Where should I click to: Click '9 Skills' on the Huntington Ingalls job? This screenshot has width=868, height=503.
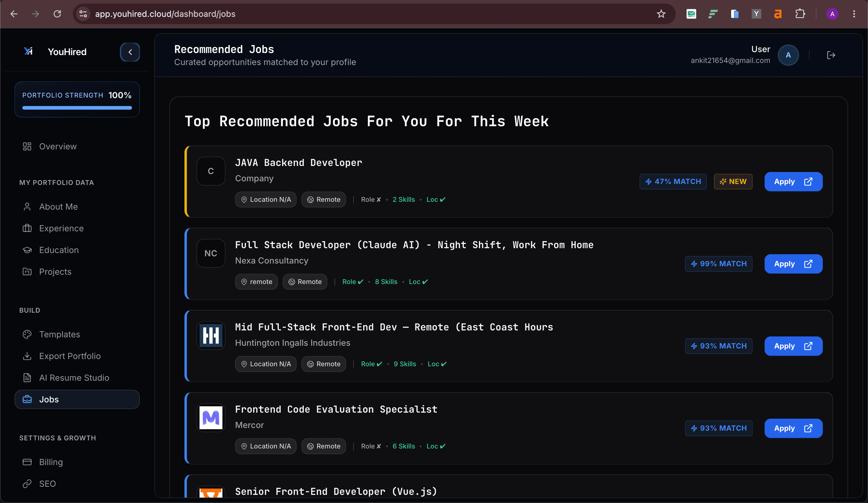click(x=405, y=364)
